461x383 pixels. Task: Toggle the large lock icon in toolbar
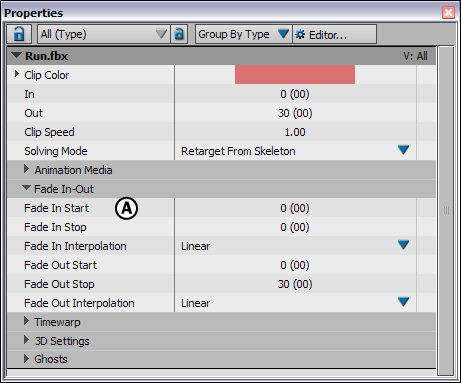coord(19,34)
